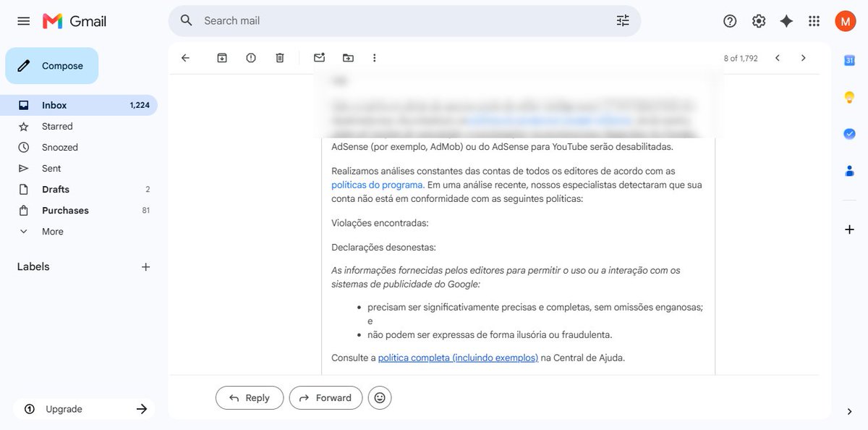Open Settings gear icon

(x=759, y=21)
